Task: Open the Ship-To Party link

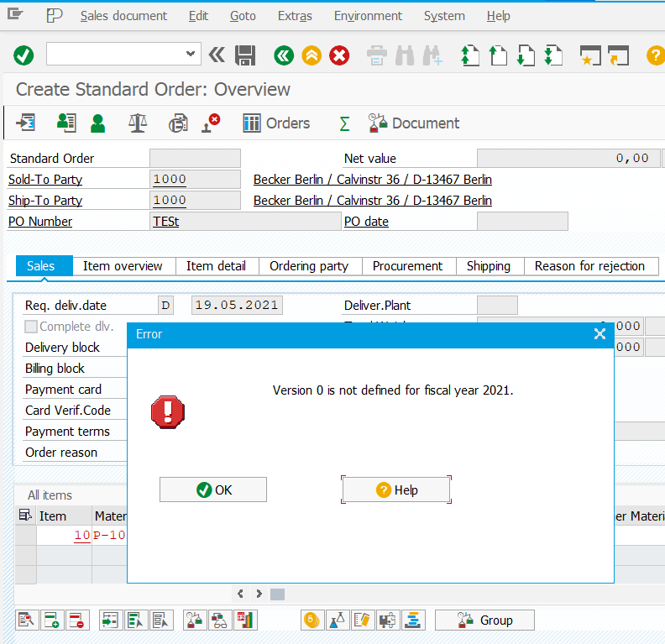Action: 45,201
